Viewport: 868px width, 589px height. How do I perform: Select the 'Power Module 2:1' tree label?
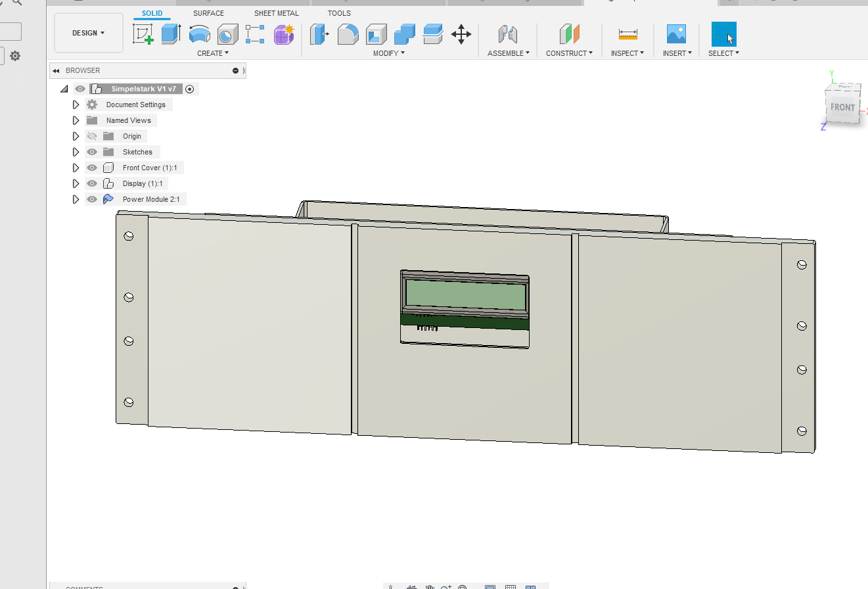151,199
